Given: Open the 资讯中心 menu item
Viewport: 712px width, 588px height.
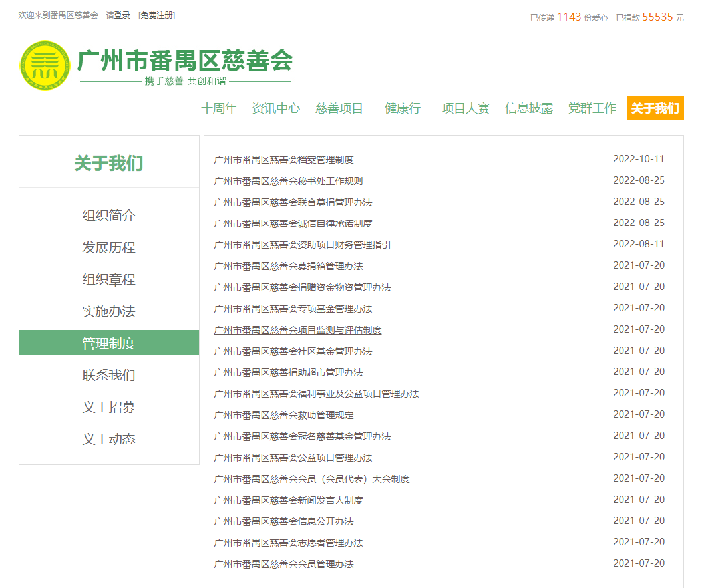Looking at the screenshot, I should [275, 108].
